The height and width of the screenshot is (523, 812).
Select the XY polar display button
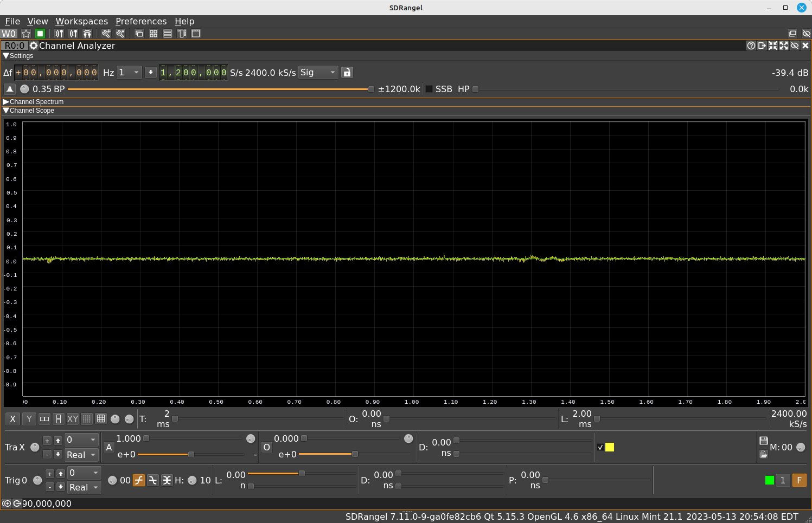click(73, 419)
